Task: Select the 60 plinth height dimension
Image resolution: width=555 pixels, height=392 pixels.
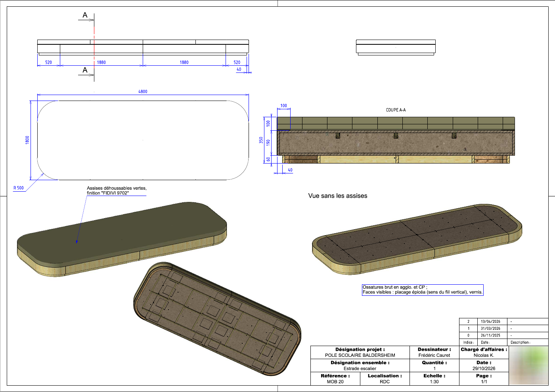Action: coord(268,159)
